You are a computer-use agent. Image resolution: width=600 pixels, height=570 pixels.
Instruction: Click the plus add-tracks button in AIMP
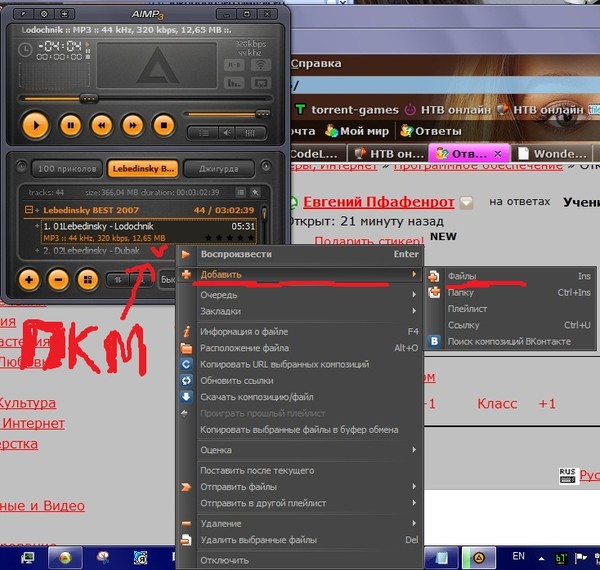[29, 280]
